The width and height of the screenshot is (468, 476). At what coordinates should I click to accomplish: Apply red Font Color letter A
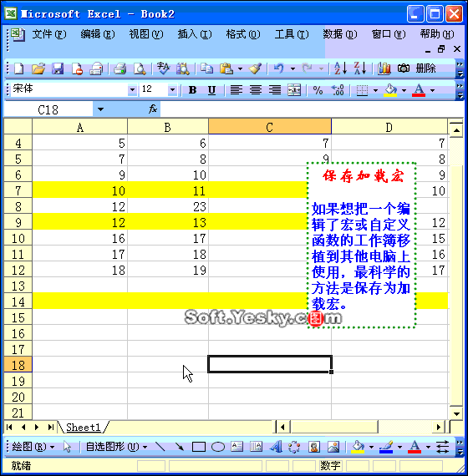(419, 90)
